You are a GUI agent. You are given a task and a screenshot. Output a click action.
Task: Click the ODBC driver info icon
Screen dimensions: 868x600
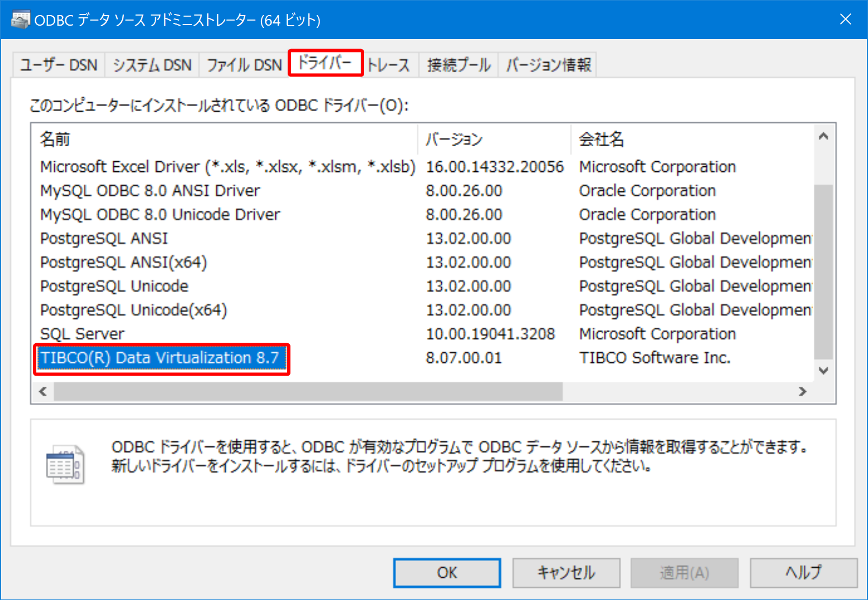pos(65,464)
